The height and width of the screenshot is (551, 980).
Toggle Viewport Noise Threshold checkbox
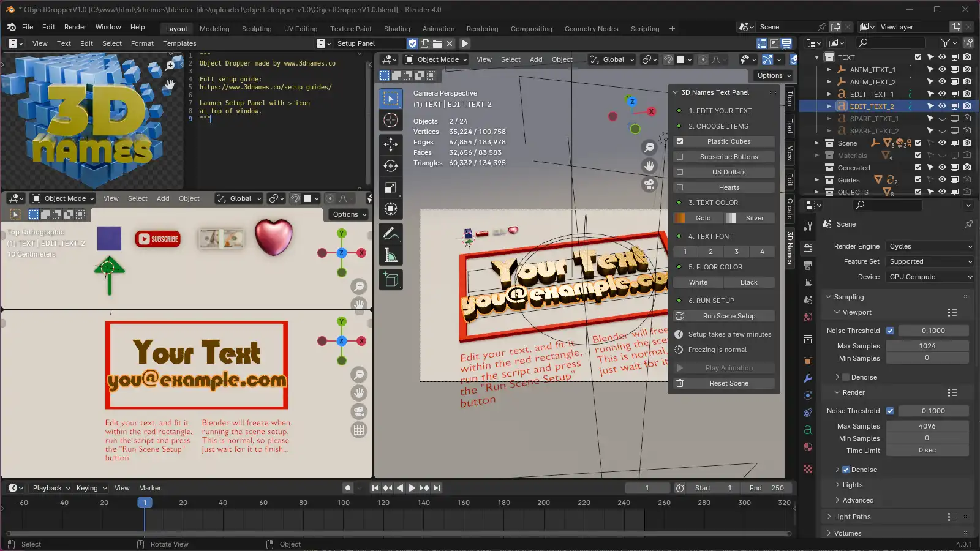pos(890,331)
